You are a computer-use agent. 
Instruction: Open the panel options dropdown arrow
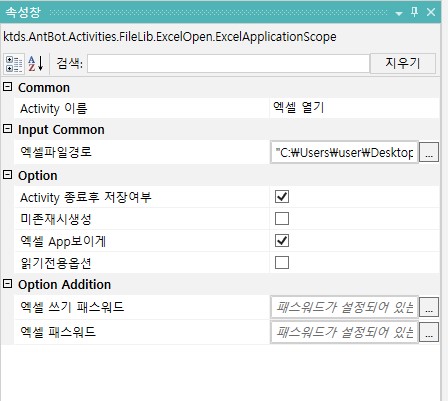[x=399, y=13]
